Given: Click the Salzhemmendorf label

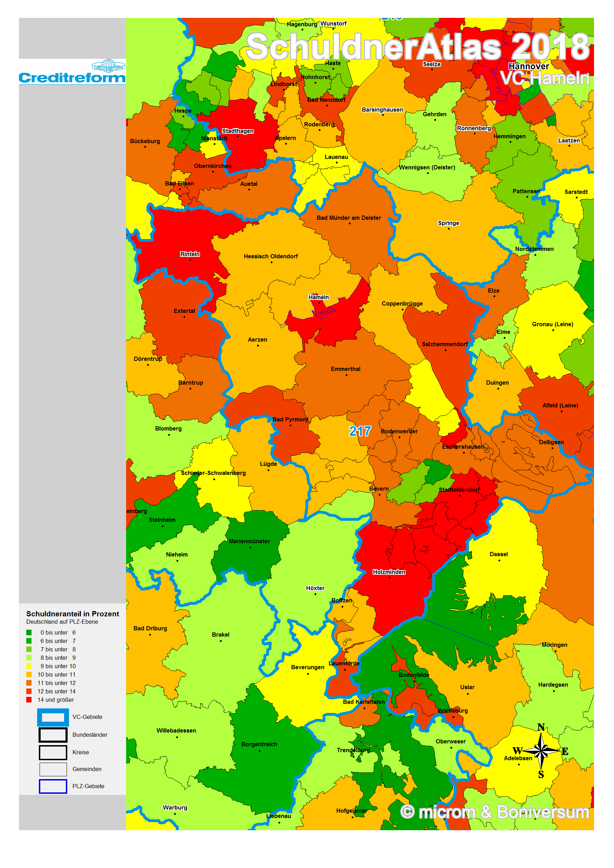Looking at the screenshot, I should click(x=445, y=344).
